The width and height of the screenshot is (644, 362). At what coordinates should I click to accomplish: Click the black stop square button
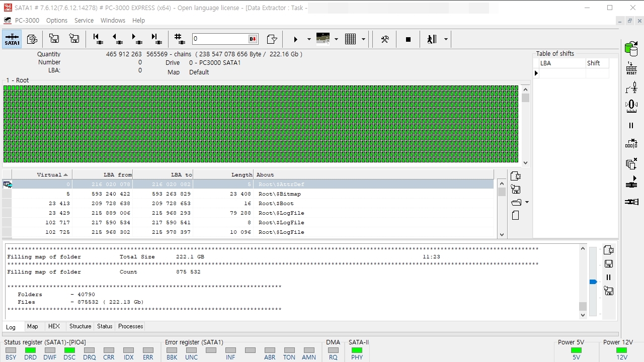tap(408, 39)
